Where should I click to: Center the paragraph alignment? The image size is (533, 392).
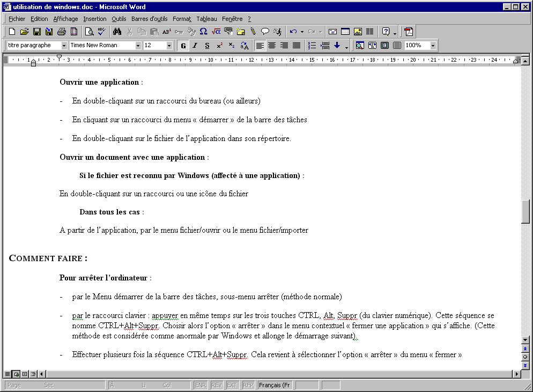click(272, 46)
